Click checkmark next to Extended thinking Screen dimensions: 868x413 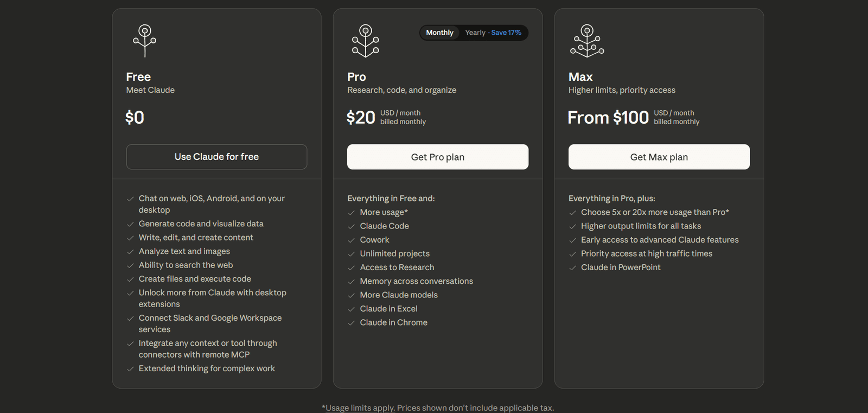tap(130, 369)
